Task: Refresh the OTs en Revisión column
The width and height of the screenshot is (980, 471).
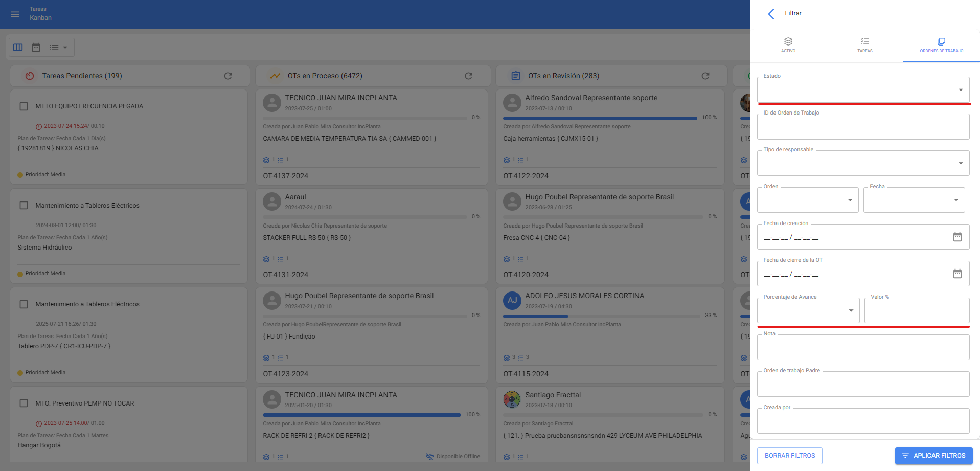Action: coord(705,76)
